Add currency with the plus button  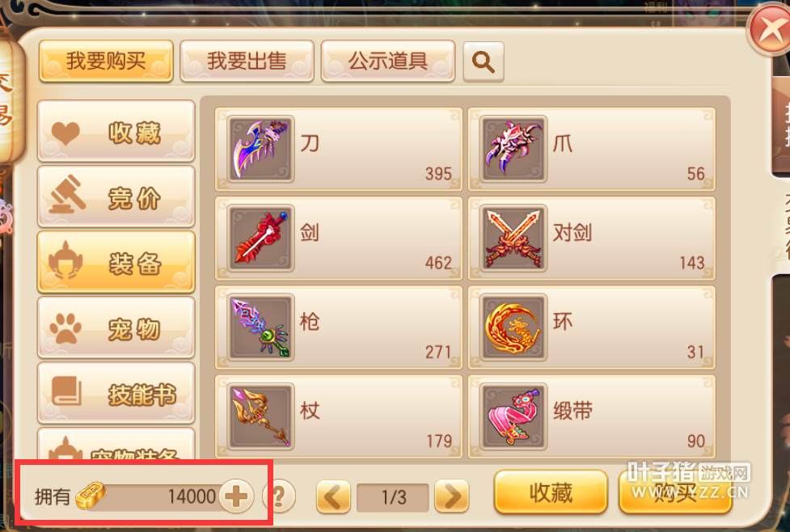click(236, 496)
